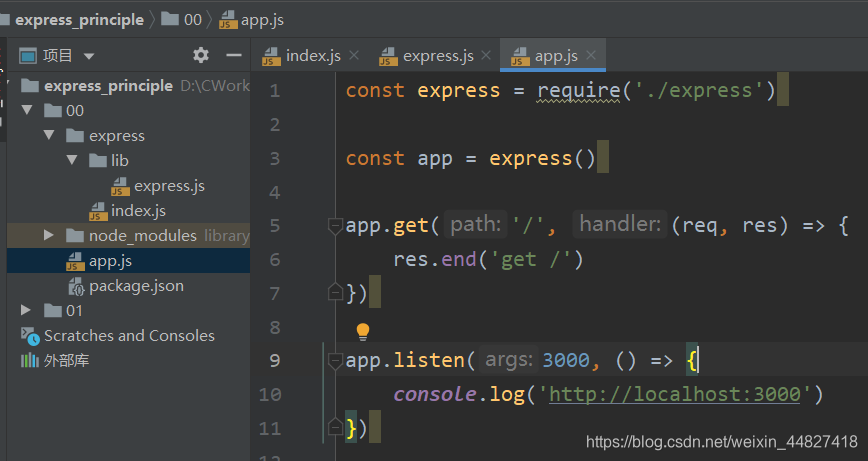The height and width of the screenshot is (461, 868).
Task: Close the app.js tab
Action: (591, 55)
